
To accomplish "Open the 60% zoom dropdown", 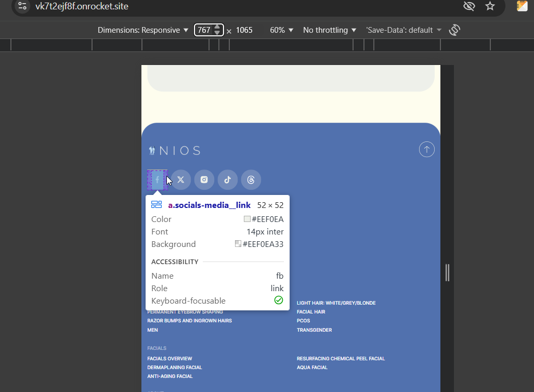I will click(x=281, y=30).
